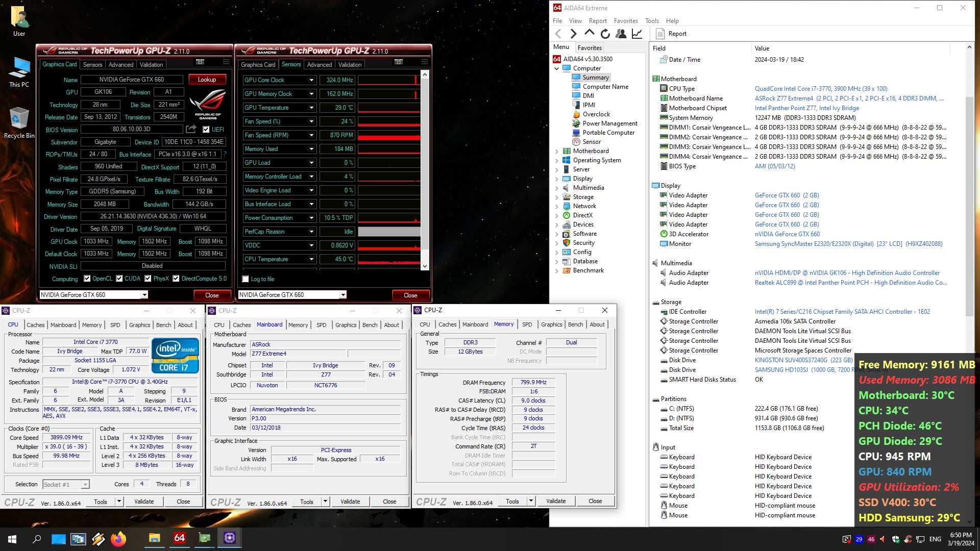Open File Explorer from the taskbar
Screen dimensions: 980x551
click(x=154, y=539)
